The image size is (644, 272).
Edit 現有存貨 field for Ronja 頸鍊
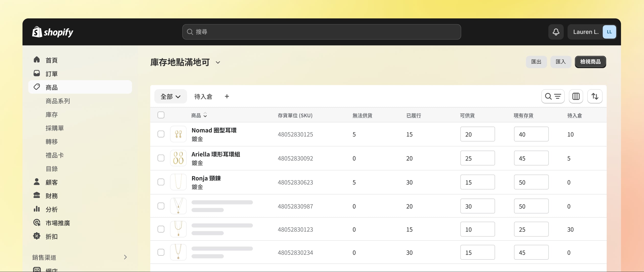pos(531,182)
